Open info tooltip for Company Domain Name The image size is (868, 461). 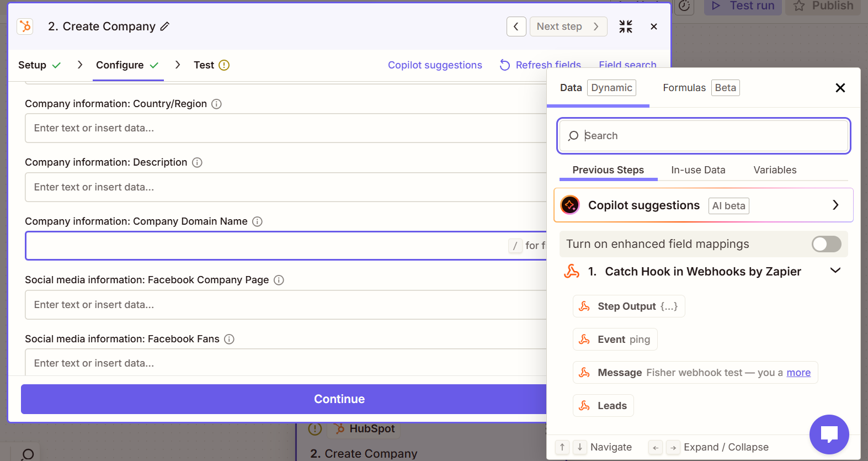257,221
